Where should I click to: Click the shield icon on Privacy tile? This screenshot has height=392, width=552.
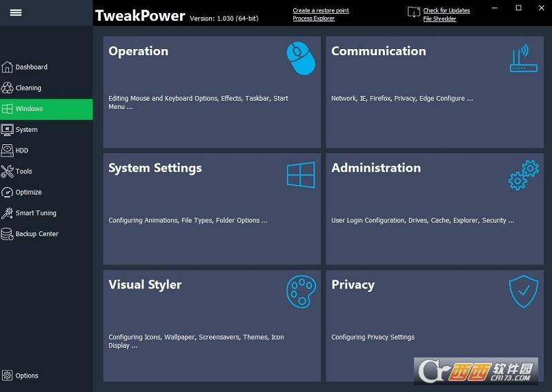pos(523,291)
